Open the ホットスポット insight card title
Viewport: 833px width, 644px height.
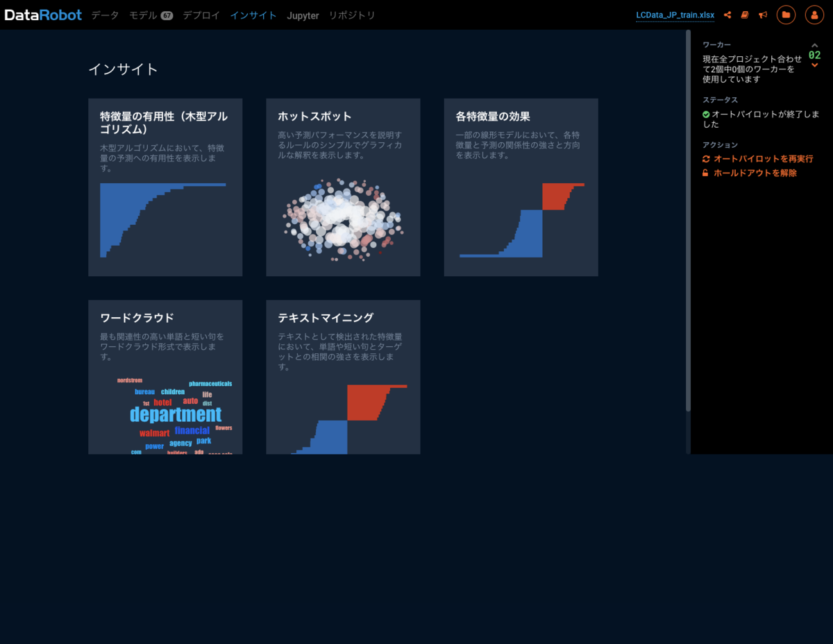(x=314, y=117)
